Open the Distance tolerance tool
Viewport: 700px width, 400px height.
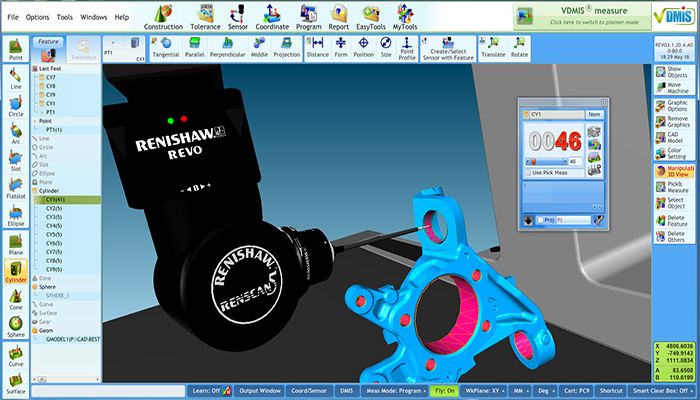tap(318, 48)
